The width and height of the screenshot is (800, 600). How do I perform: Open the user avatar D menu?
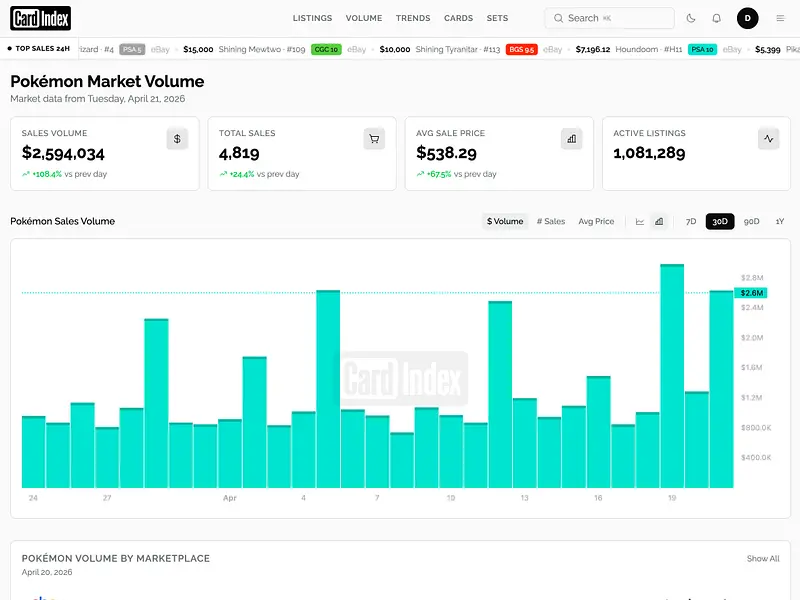point(747,18)
